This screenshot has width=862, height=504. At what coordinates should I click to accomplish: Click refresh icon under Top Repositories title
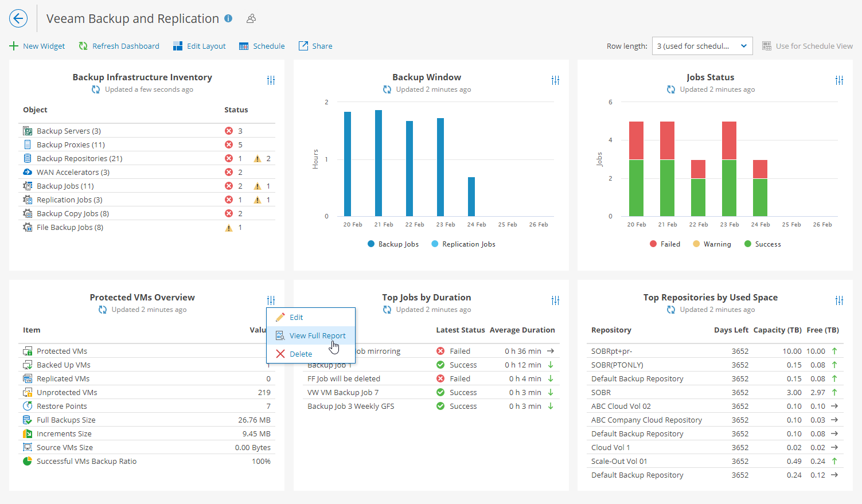[x=671, y=310]
